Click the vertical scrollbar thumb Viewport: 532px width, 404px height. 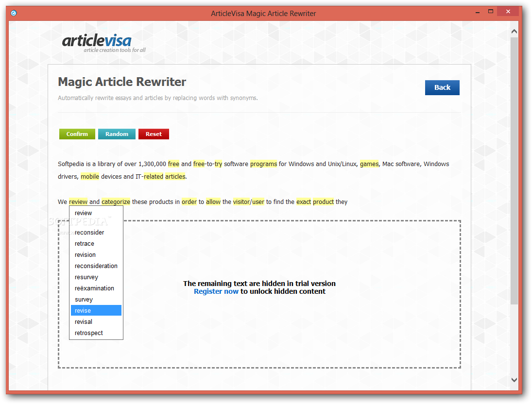click(x=514, y=170)
